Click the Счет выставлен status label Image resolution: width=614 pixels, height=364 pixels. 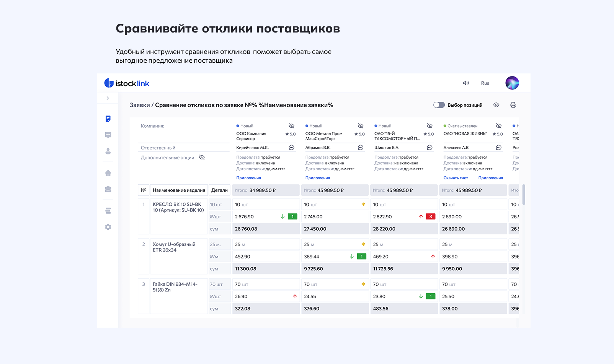(462, 126)
